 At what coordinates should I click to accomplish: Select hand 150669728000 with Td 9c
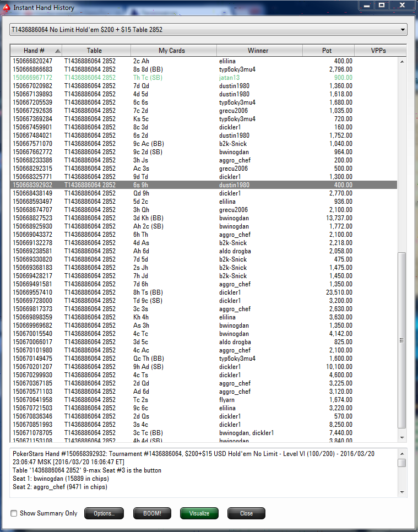point(204,301)
